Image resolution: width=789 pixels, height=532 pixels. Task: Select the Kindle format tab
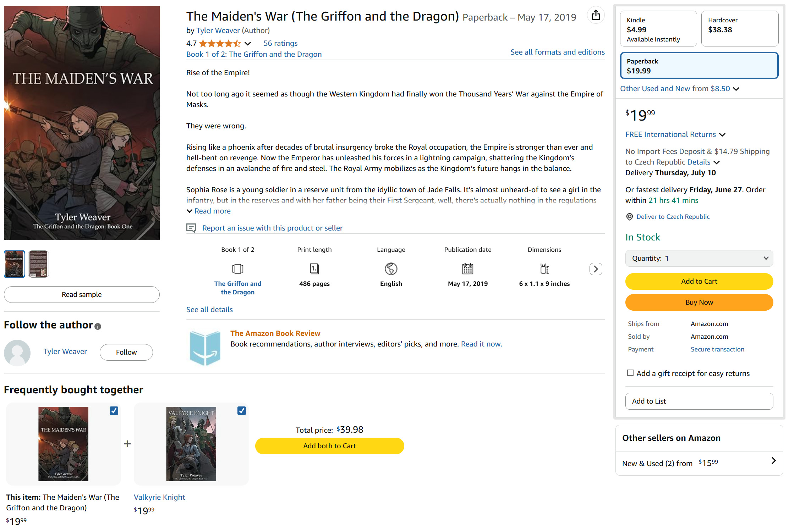(658, 29)
